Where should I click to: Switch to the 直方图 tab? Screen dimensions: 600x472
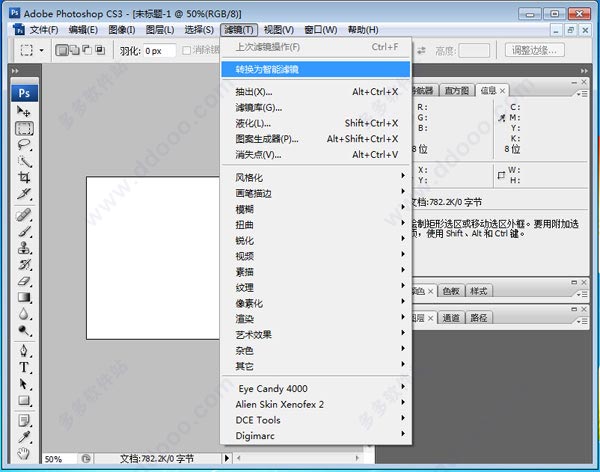pos(457,91)
